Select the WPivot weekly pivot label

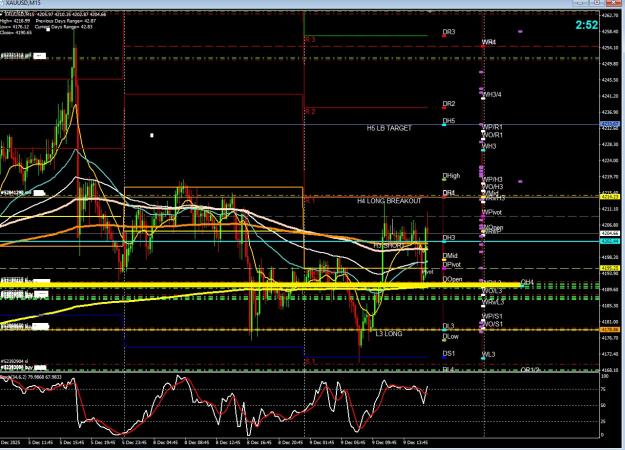pos(492,212)
